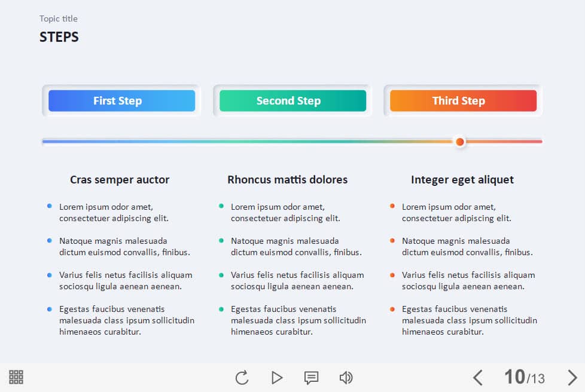
Task: Click the STEPS topic title
Action: 59,36
